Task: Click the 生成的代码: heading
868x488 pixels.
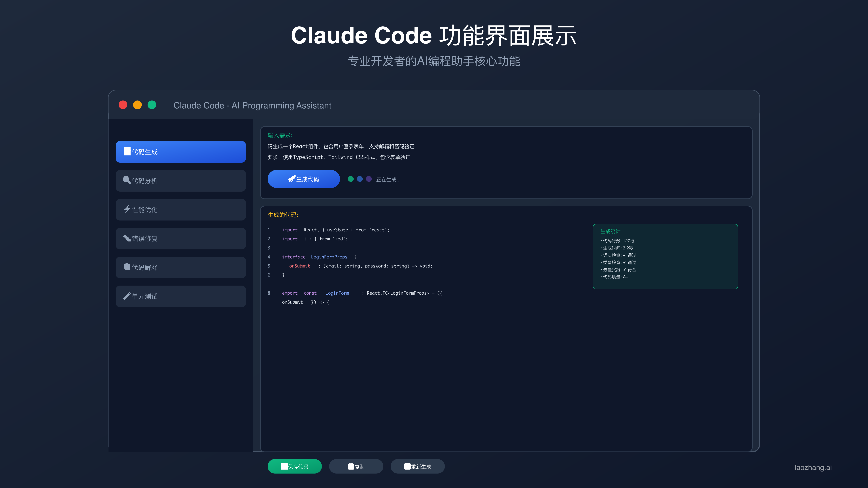Action: click(x=283, y=215)
